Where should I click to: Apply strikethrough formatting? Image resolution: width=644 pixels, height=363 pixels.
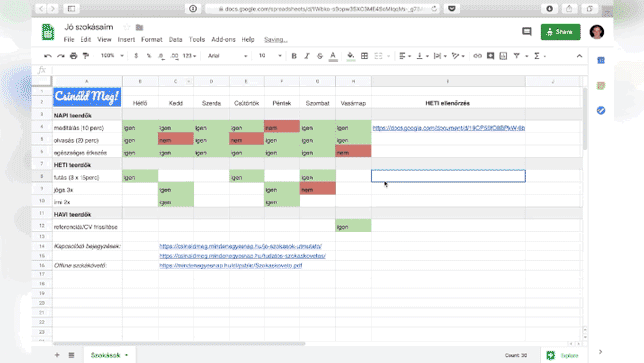click(x=320, y=56)
